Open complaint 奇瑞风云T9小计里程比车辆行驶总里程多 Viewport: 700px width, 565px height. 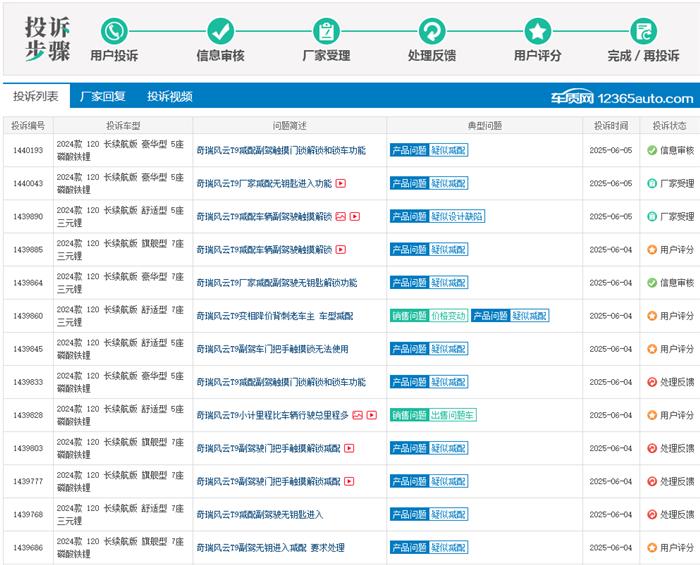pyautogui.click(x=272, y=415)
